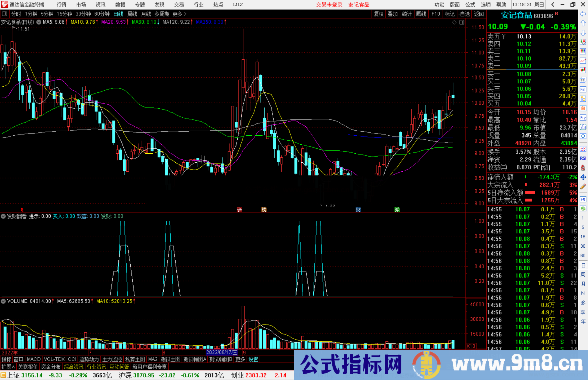Viewport: 588px width, 380px height.
Task: Collapse the 发财翻番 indicator panel
Action: pyautogui.click(x=3, y=216)
